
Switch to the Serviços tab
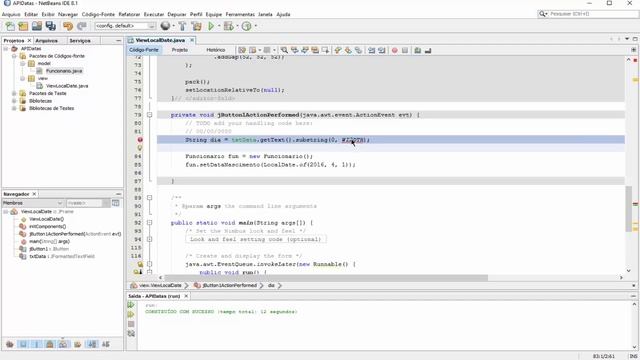80,41
